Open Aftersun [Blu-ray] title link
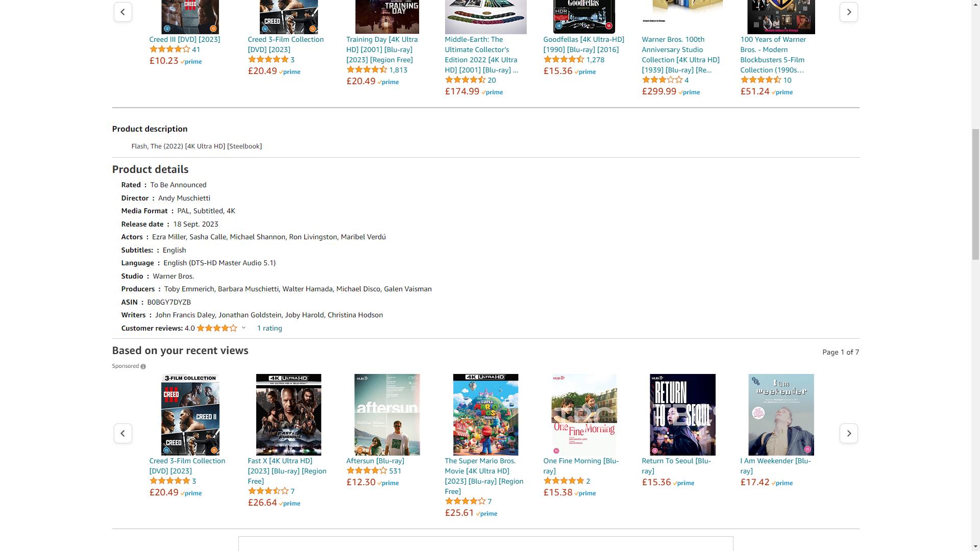 coord(375,461)
